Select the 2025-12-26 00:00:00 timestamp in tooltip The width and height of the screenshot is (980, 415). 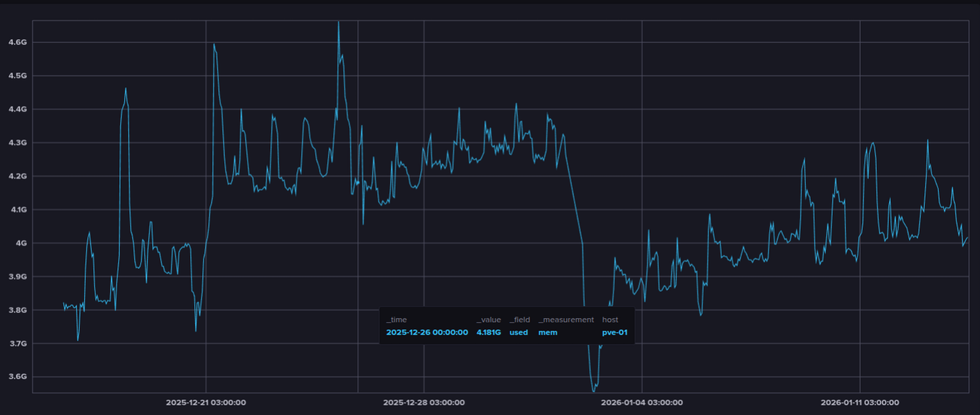427,332
